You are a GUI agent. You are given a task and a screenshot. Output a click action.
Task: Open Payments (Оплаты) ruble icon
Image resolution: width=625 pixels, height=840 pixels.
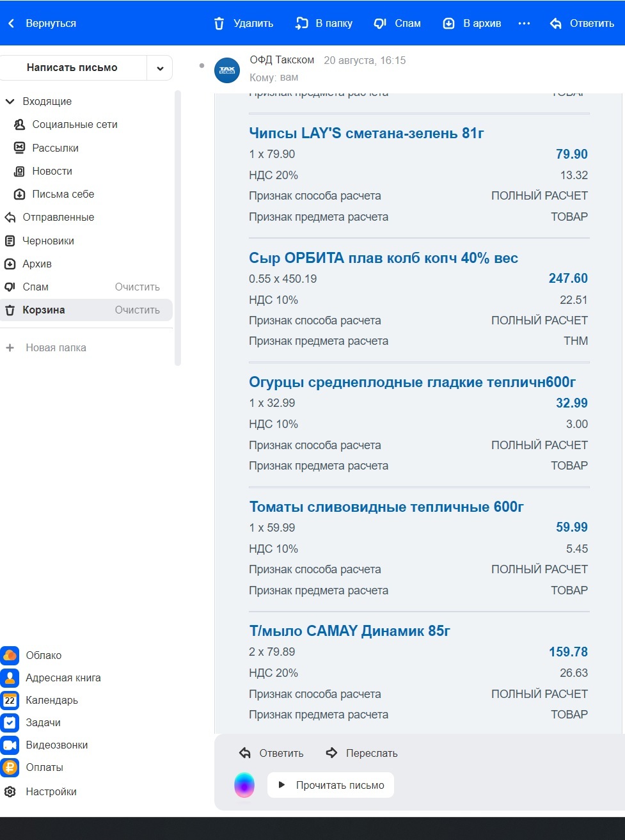pos(10,767)
